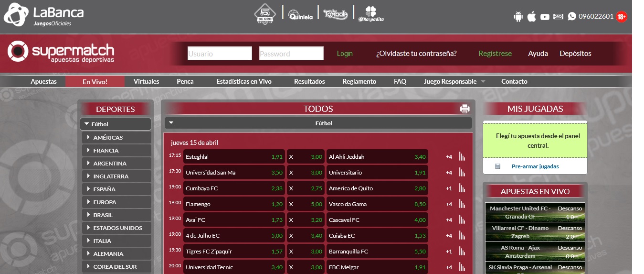644x274 pixels.
Task: Switch to the En Vivo! tab
Action: (x=95, y=82)
